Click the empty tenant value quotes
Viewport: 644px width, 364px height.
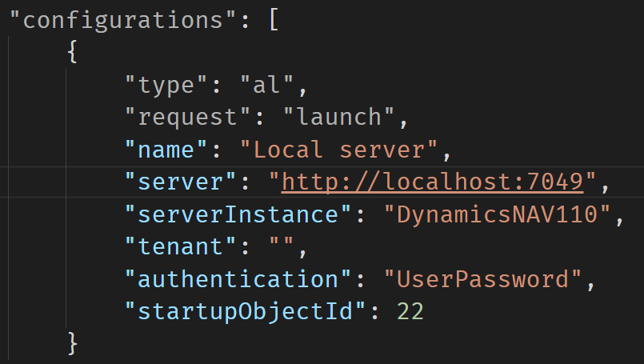tap(282, 242)
